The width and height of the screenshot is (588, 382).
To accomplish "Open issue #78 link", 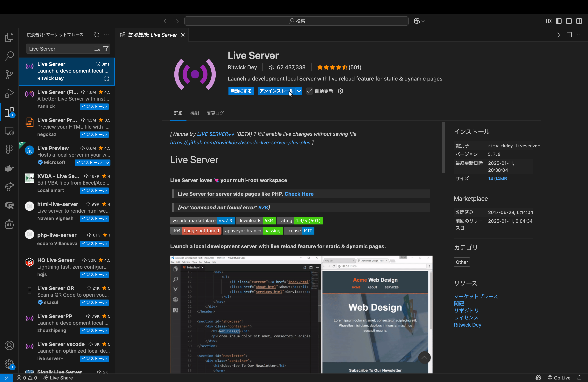I will pos(263,208).
